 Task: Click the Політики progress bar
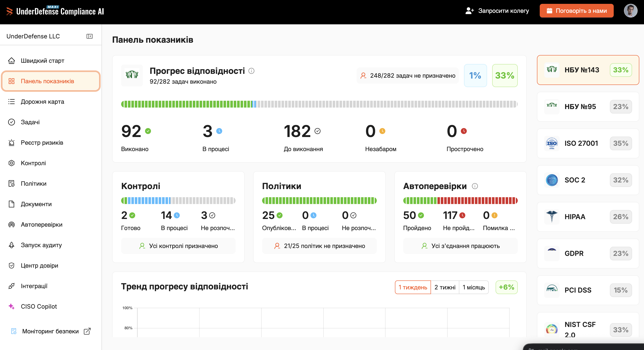pos(319,201)
